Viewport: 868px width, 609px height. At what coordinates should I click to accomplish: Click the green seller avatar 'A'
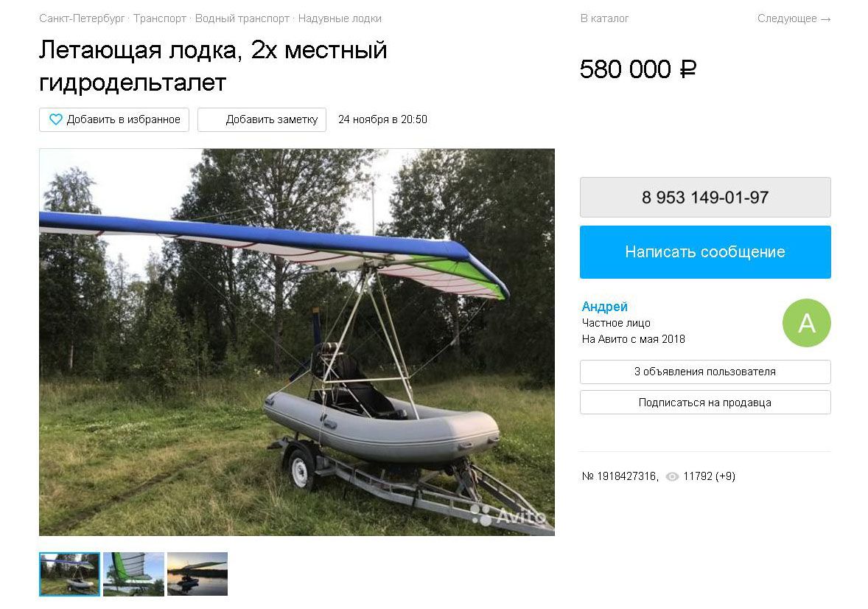tap(806, 323)
